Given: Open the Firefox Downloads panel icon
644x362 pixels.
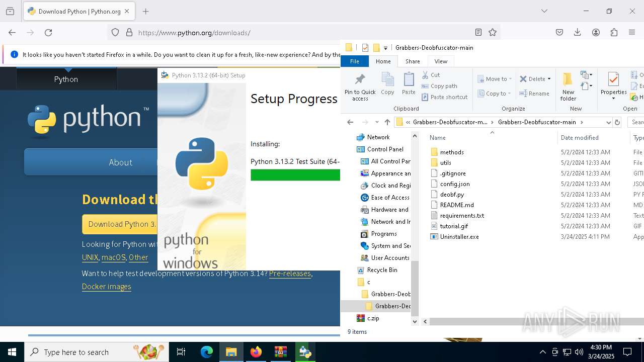Looking at the screenshot, I should tap(578, 33).
